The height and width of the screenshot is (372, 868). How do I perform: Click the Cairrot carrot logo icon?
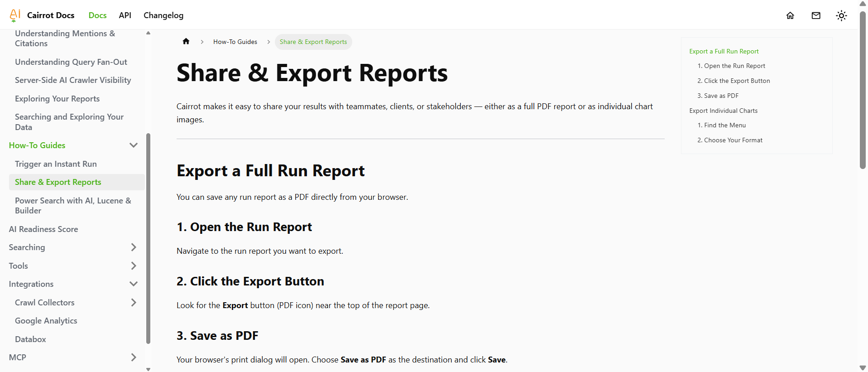point(15,15)
